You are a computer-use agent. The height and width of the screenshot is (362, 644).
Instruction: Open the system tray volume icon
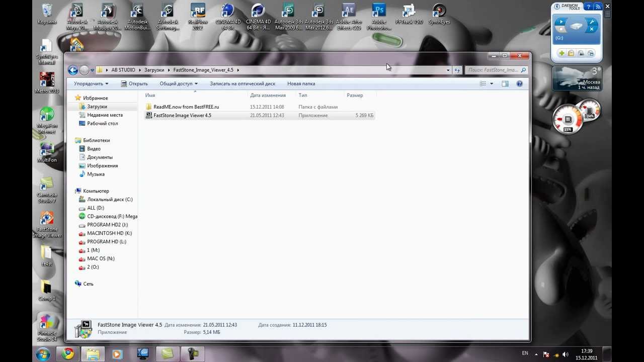coord(565,354)
